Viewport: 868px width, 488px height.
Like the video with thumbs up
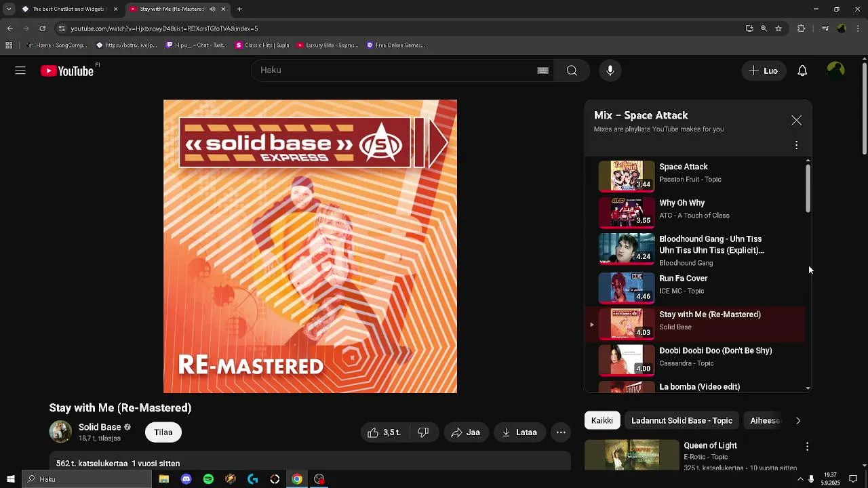(x=384, y=432)
